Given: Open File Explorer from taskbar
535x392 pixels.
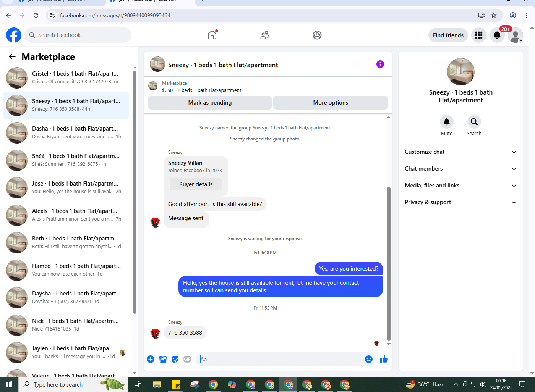Looking at the screenshot, I should tap(157, 384).
